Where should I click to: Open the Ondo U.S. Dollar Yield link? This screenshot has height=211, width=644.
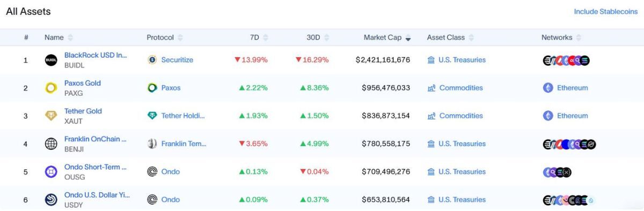click(97, 195)
